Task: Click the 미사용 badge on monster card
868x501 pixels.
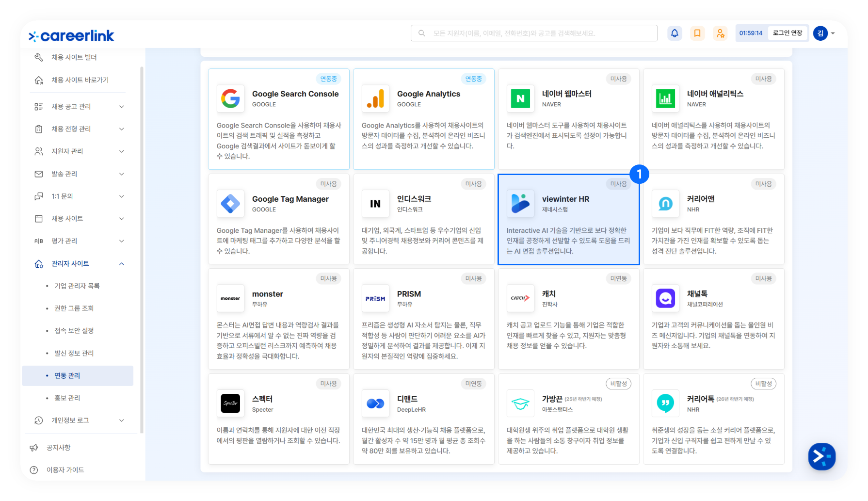Action: tap(329, 278)
